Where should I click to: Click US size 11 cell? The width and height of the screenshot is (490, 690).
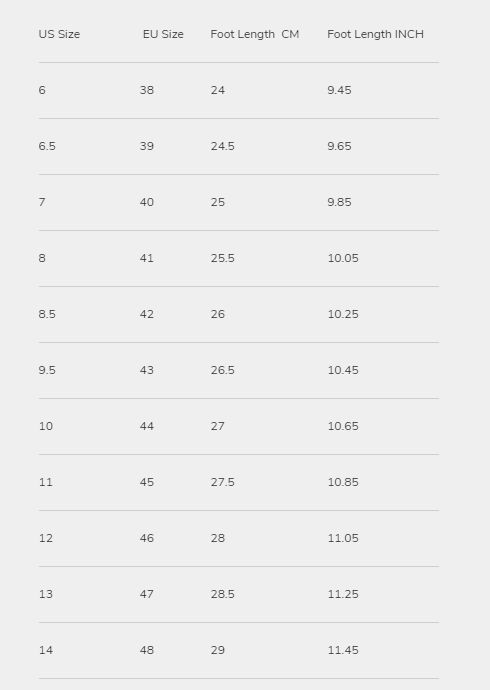click(46, 482)
